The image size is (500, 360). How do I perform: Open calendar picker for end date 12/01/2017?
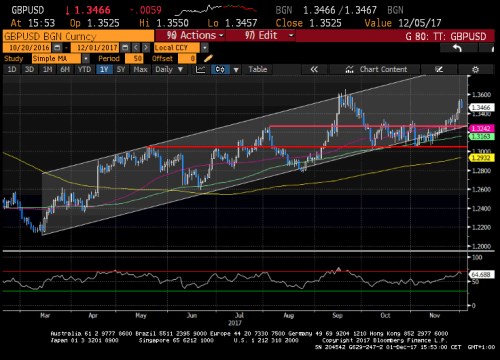(125, 48)
